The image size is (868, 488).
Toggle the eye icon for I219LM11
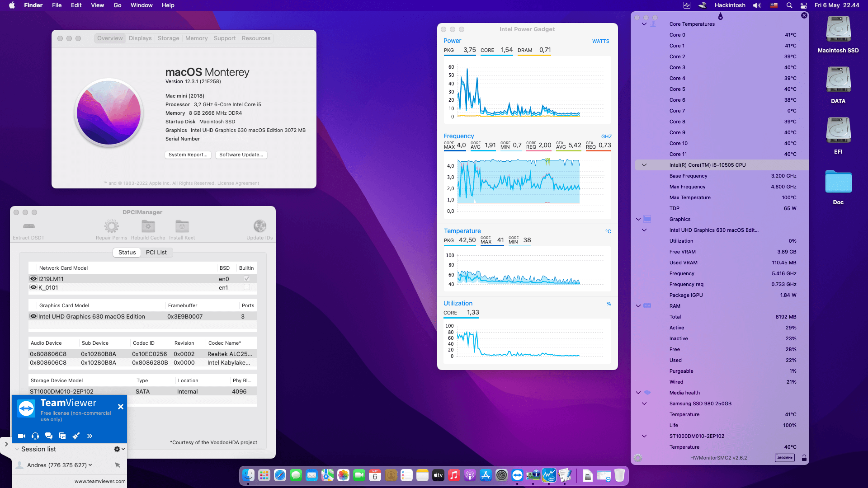tap(33, 279)
